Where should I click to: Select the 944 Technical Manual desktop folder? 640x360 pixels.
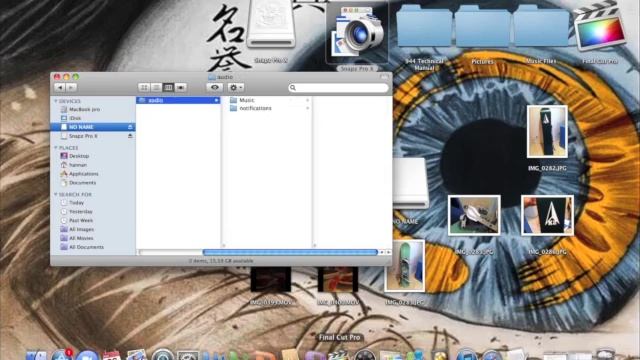point(424,25)
